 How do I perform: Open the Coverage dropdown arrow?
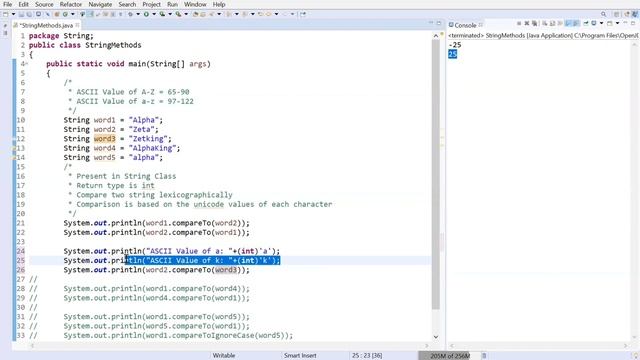pyautogui.click(x=170, y=14)
